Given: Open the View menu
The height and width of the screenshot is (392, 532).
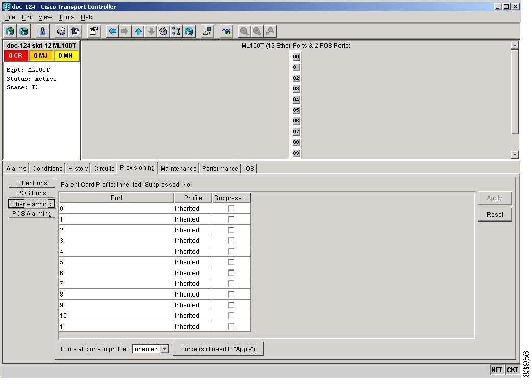Looking at the screenshot, I should (45, 17).
